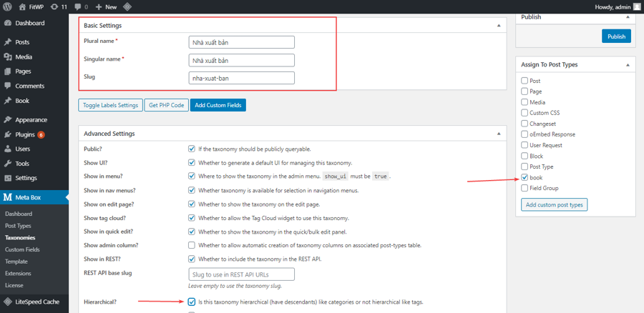This screenshot has width=644, height=313.
Task: Toggle Show tag cloud? checkbox
Action: tap(191, 218)
